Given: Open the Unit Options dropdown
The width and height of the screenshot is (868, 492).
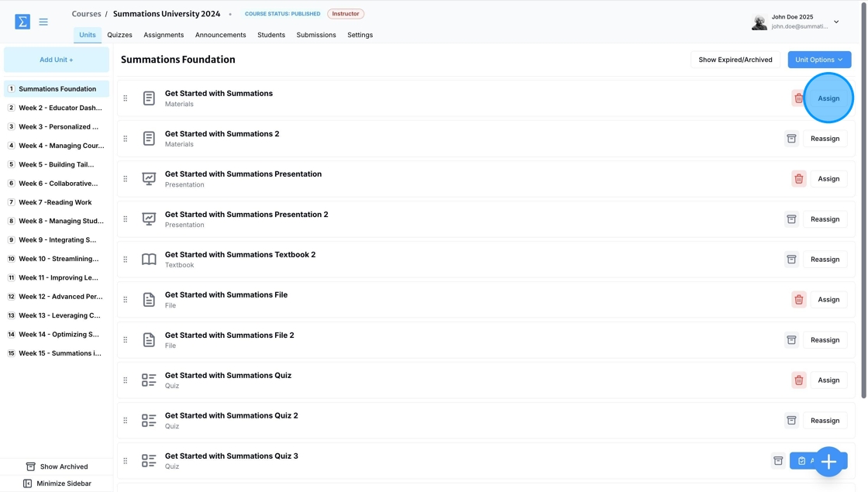Looking at the screenshot, I should pyautogui.click(x=819, y=60).
